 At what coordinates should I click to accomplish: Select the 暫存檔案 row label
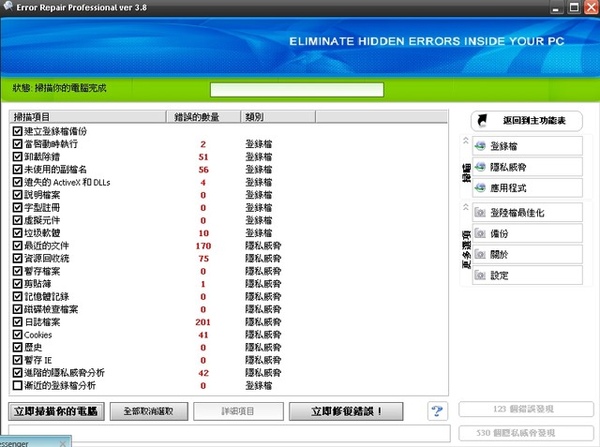(42, 271)
